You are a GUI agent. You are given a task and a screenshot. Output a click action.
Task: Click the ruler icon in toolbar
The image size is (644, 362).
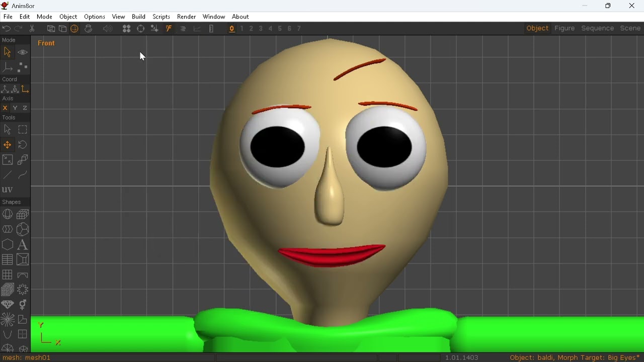[211, 29]
